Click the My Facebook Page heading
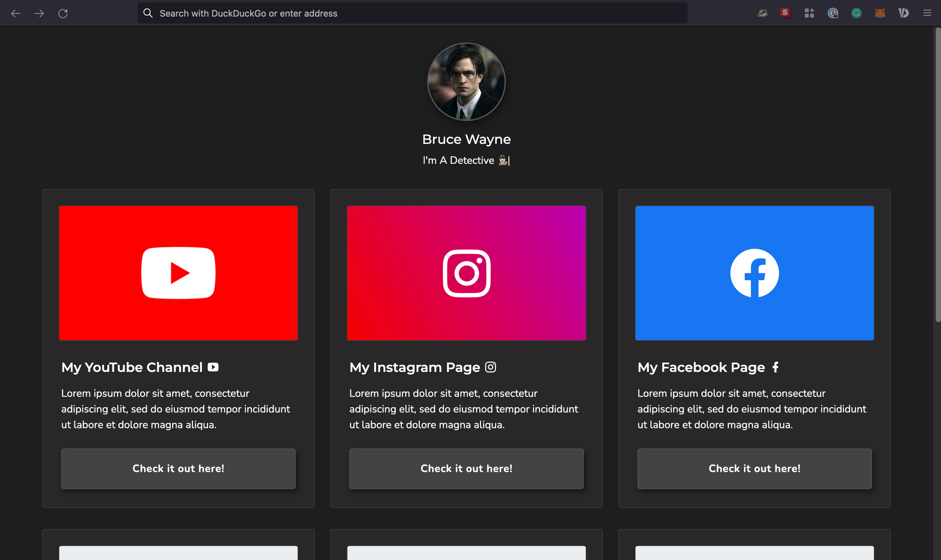941x560 pixels. click(701, 367)
